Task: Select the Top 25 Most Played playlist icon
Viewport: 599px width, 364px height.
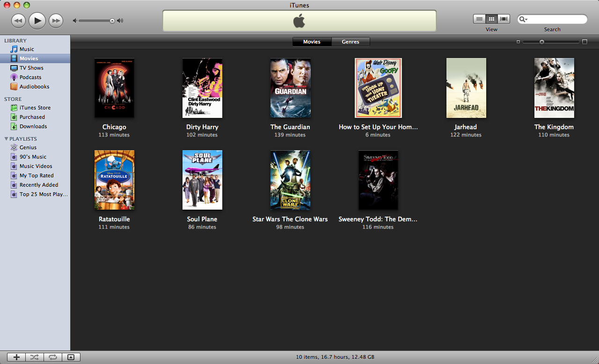Action: tap(14, 194)
